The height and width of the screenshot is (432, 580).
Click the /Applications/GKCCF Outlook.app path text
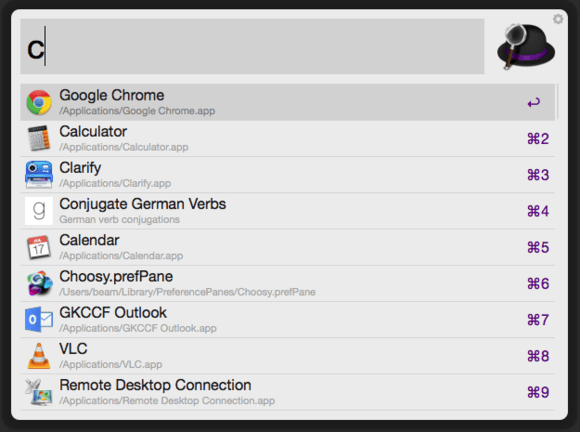pos(138,328)
